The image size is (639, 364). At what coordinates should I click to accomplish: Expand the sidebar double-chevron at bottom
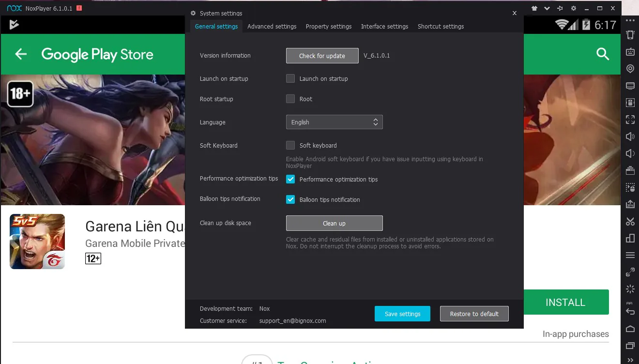coord(630,360)
